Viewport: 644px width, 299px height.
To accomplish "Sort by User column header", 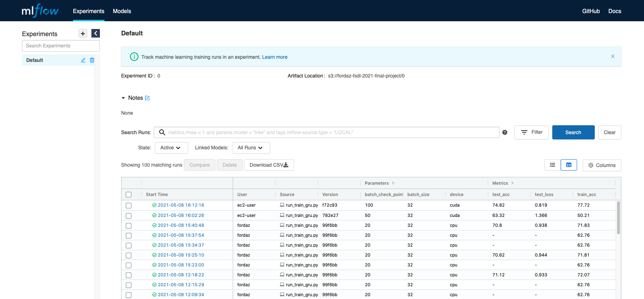I will point(242,195).
